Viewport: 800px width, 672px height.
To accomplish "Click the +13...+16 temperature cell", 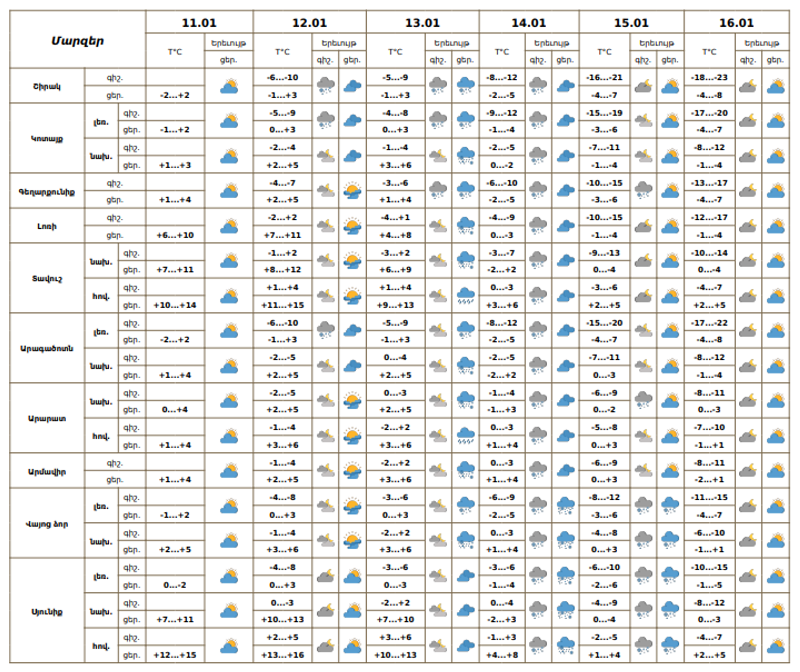I will coord(282,655).
